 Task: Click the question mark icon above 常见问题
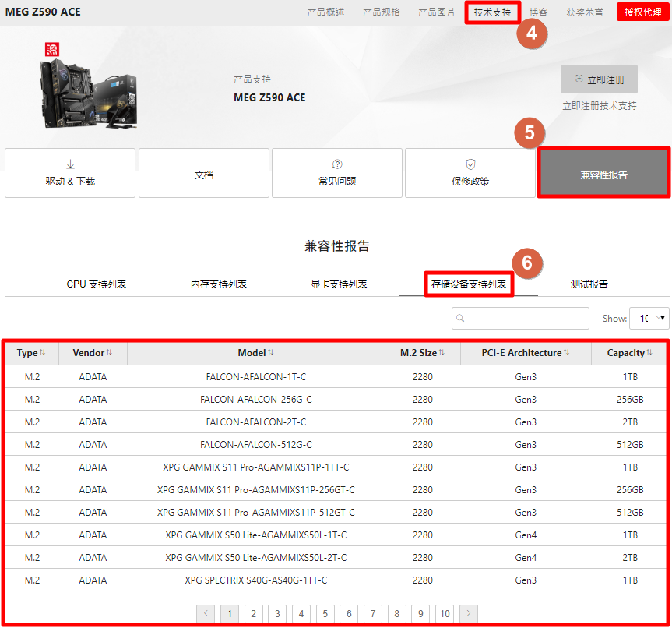point(337,164)
